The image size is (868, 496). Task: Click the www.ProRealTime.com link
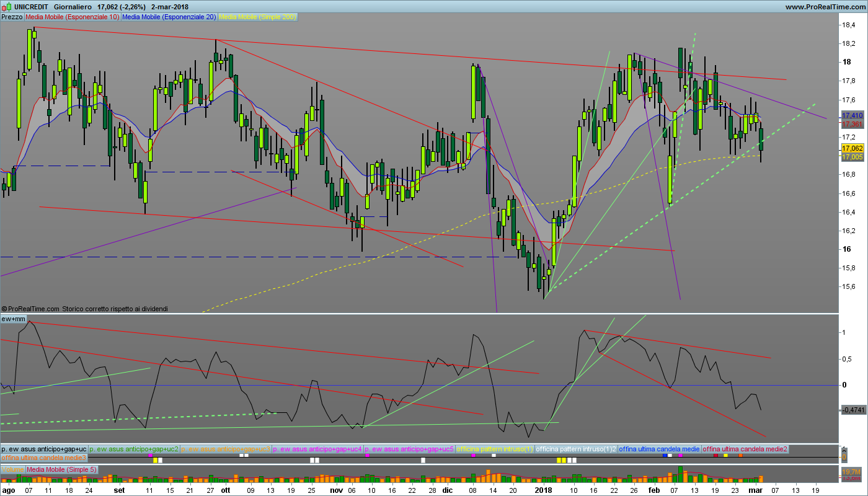point(824,7)
